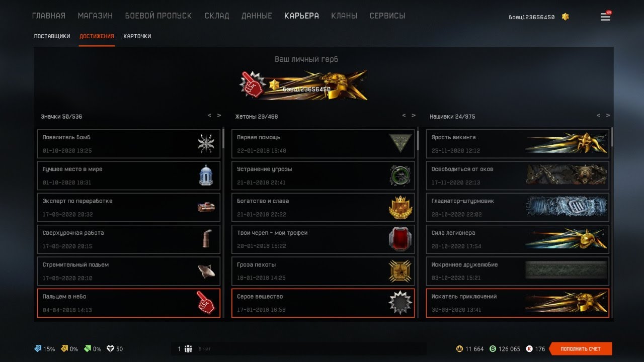This screenshot has width=644, height=362.
Task: Select the golden crown Богатство и слава token
Action: 400,207
